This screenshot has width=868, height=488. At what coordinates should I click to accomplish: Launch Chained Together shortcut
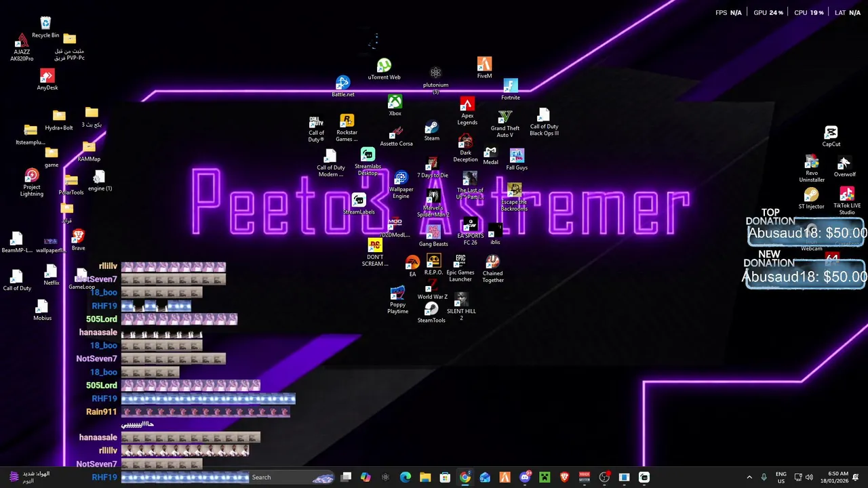tap(493, 269)
